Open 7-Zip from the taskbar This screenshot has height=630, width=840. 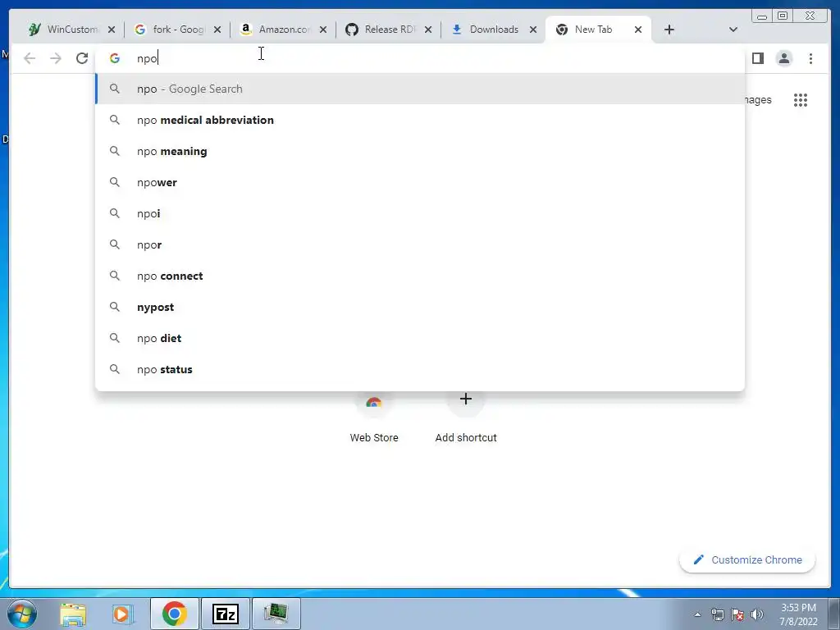tap(225, 614)
